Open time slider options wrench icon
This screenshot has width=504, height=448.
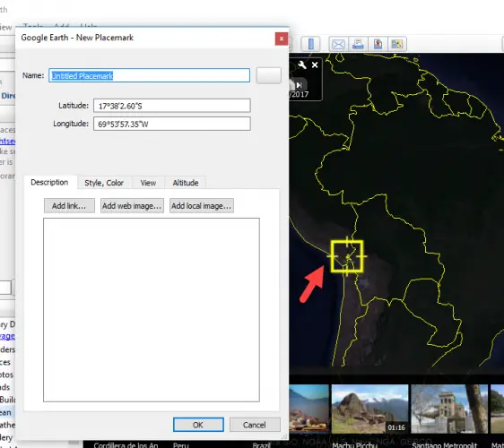coord(302,65)
